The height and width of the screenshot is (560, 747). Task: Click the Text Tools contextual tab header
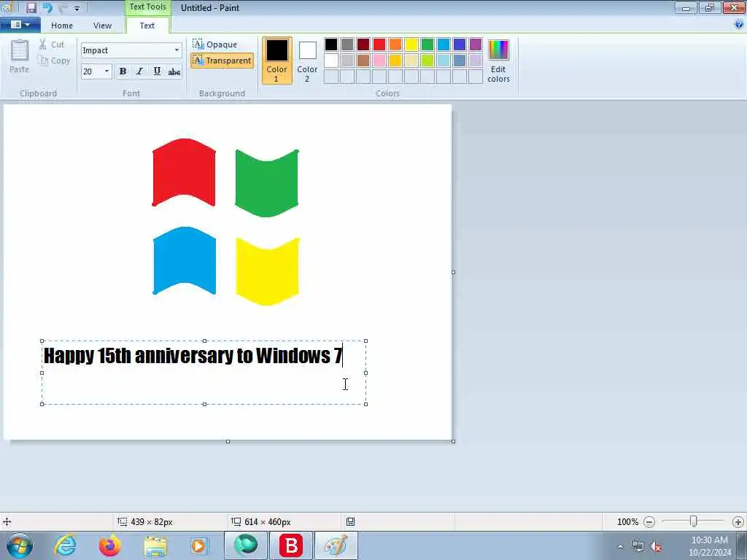(x=147, y=7)
